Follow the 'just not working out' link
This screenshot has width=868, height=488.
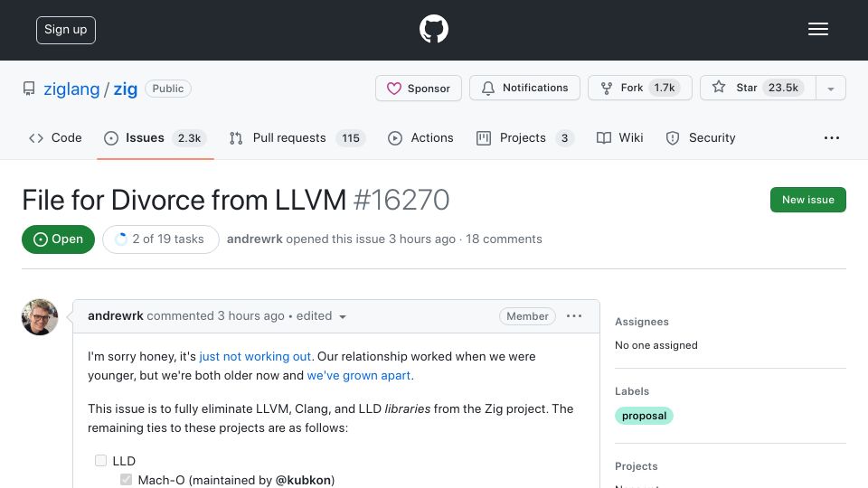pyautogui.click(x=255, y=356)
